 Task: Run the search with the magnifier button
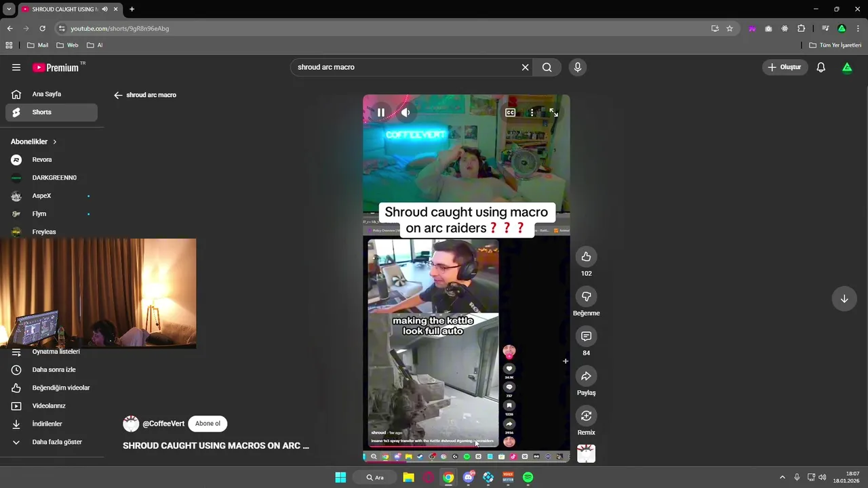click(x=547, y=67)
